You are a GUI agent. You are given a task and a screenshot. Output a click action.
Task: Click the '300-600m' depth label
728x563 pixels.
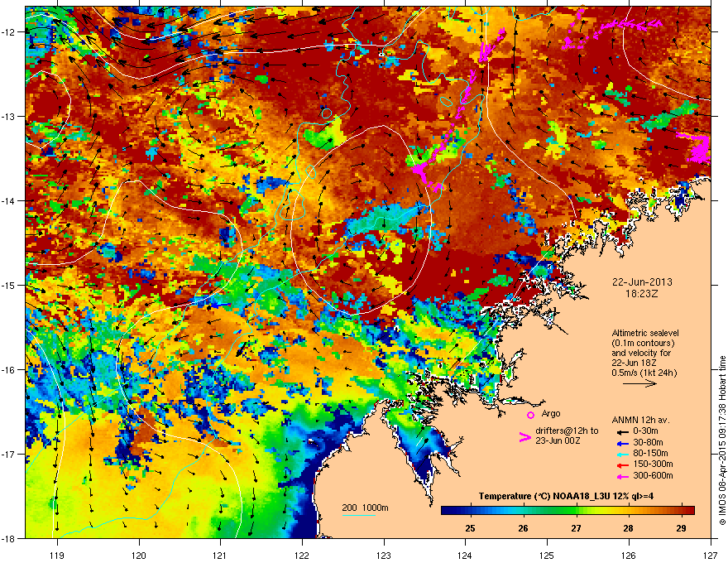(653, 475)
